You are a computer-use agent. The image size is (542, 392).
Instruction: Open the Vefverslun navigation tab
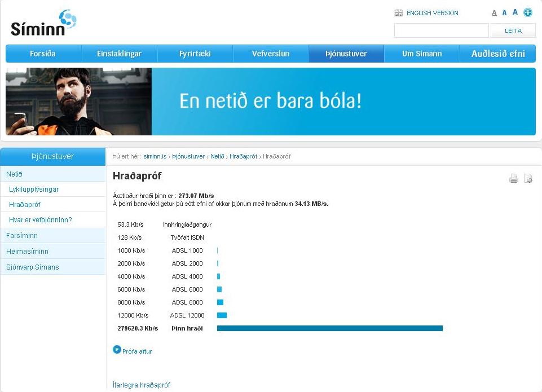point(271,54)
